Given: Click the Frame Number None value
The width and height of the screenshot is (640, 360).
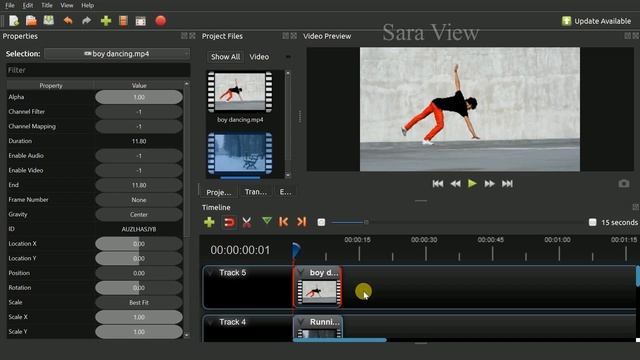Looking at the screenshot, I should tap(139, 200).
